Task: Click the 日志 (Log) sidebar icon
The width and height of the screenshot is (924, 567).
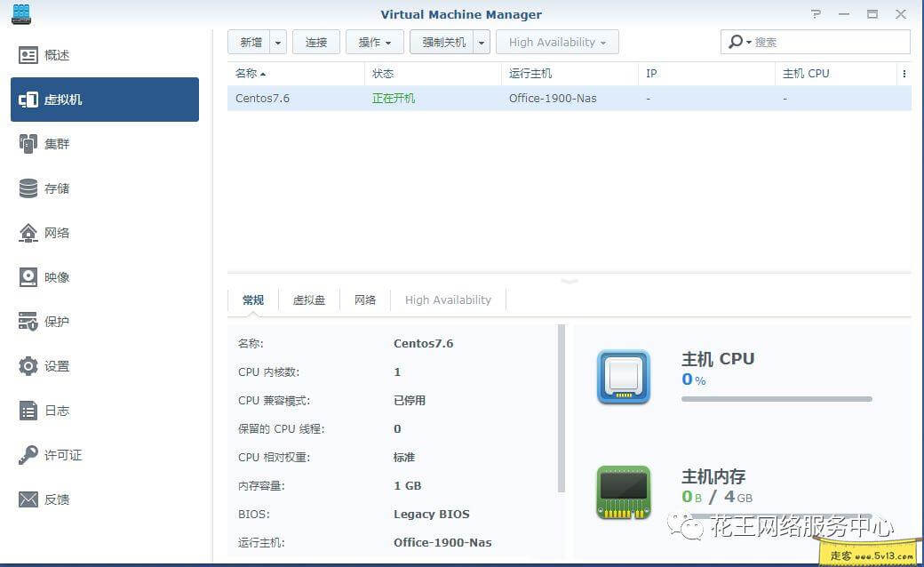Action: tap(56, 410)
